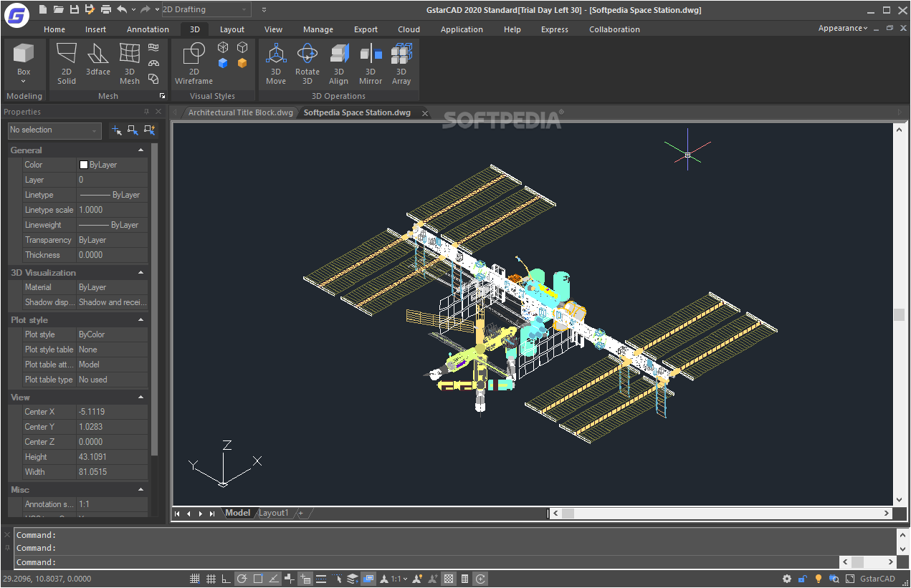Open the Appearance dropdown menu
The image size is (911, 588).
843,28
